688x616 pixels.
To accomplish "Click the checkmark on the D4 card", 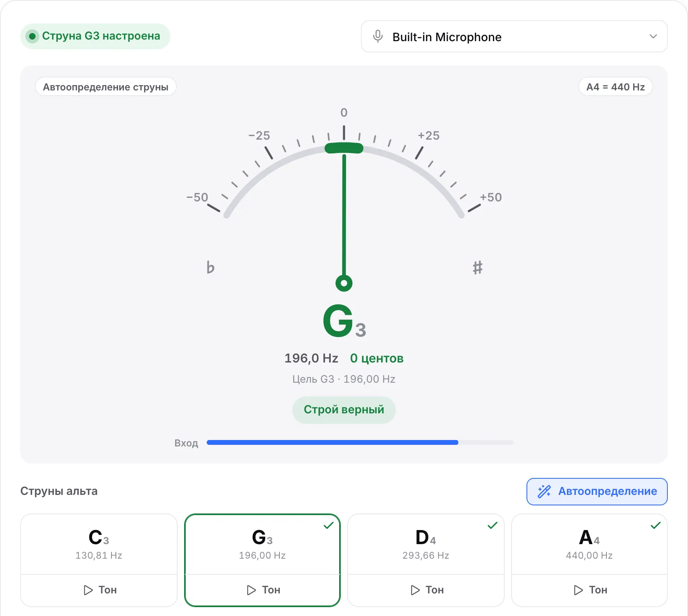I will 493,525.
